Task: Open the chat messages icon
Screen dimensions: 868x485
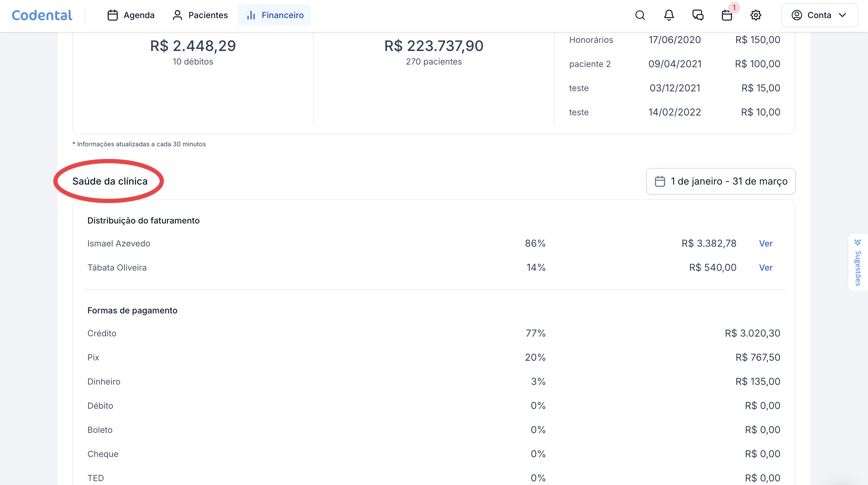Action: 698,15
